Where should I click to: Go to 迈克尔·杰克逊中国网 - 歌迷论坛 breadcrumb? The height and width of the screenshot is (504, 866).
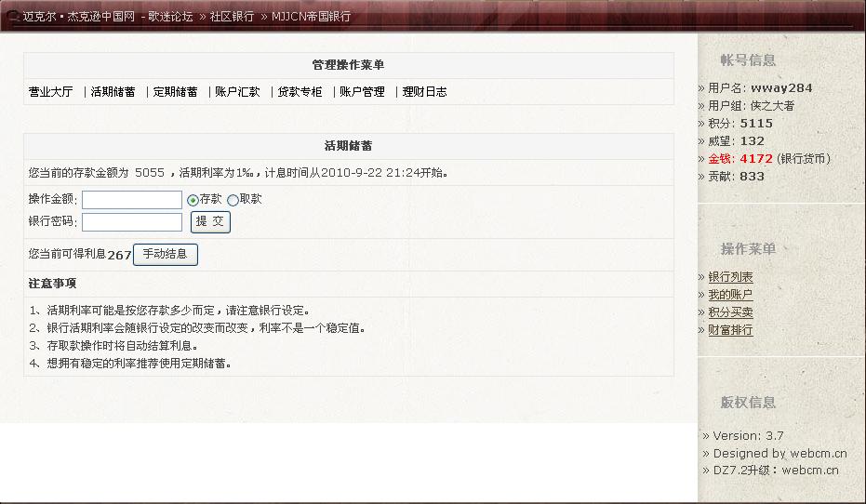coord(108,17)
